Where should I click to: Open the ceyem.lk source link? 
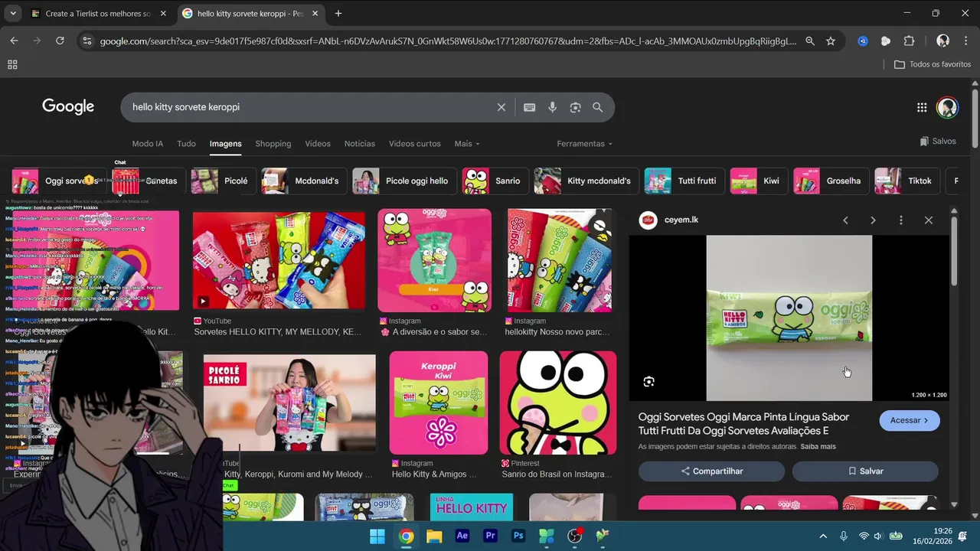[681, 220]
